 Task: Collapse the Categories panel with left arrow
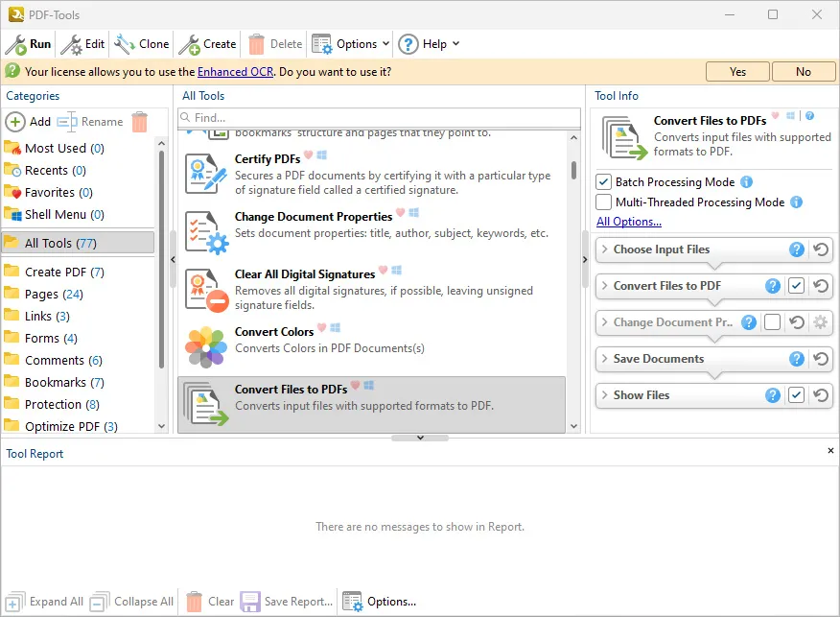pos(173,259)
